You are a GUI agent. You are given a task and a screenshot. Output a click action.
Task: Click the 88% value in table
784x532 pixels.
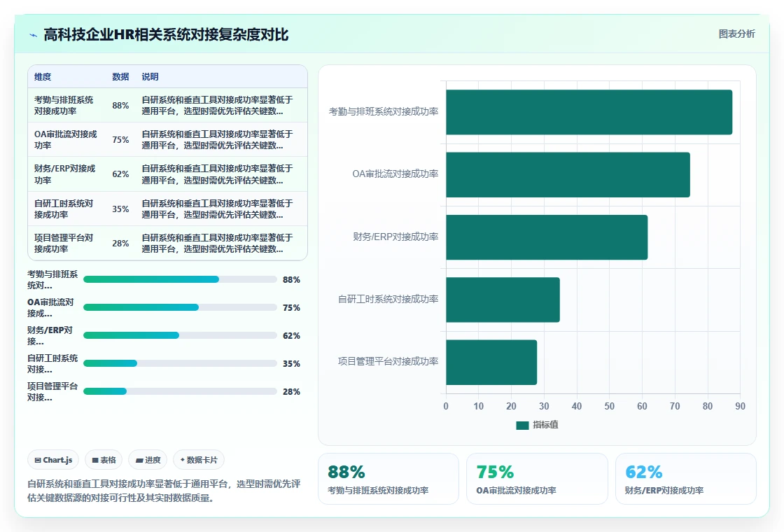click(x=120, y=106)
